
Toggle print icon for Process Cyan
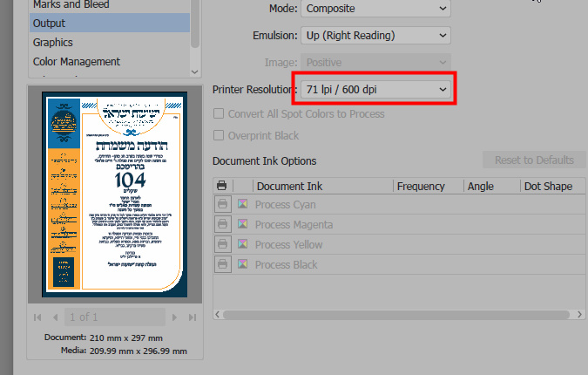(x=222, y=204)
